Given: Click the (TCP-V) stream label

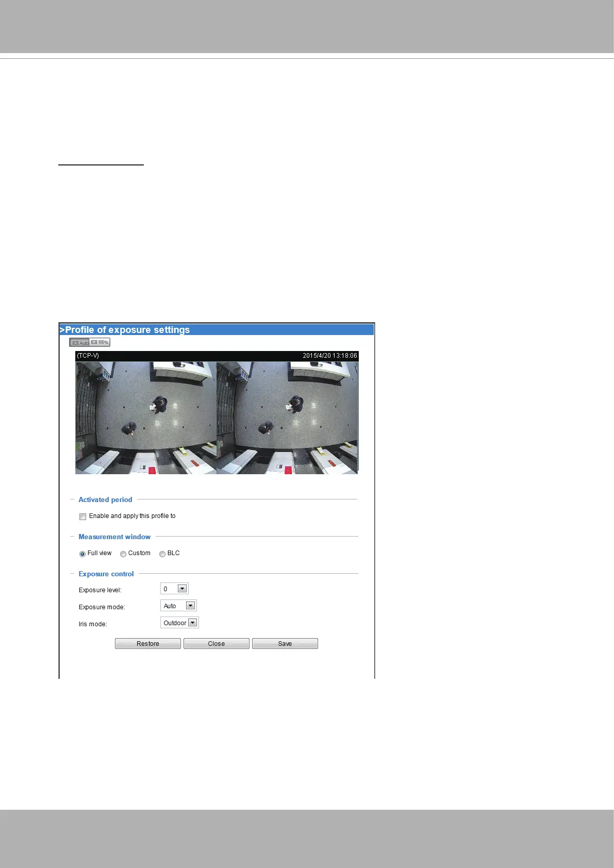Looking at the screenshot, I should tap(88, 356).
